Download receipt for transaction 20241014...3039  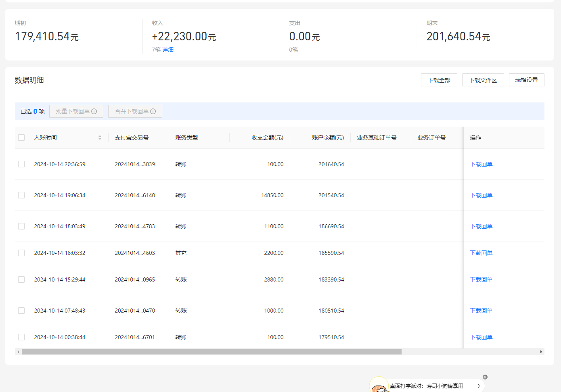pos(481,164)
